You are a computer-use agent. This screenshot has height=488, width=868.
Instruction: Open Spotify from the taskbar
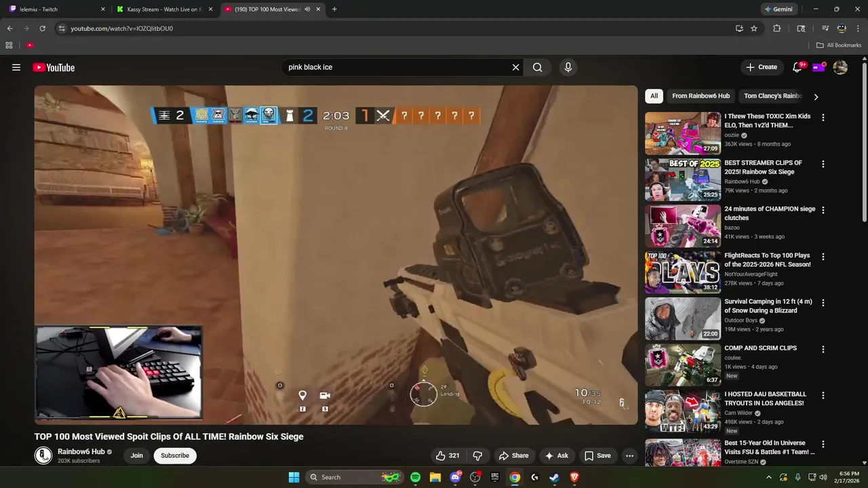tap(415, 477)
